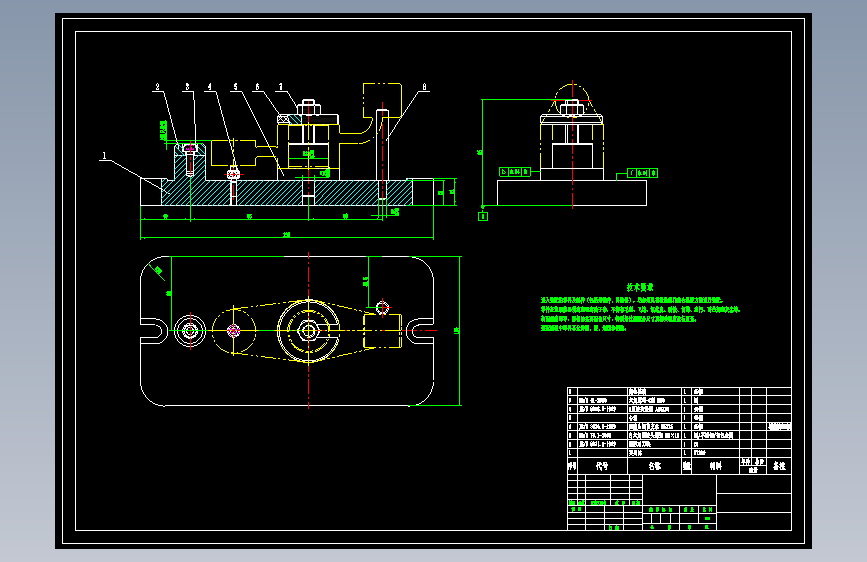Click the 材料 column header in parts list
The width and height of the screenshot is (867, 562).
715,466
